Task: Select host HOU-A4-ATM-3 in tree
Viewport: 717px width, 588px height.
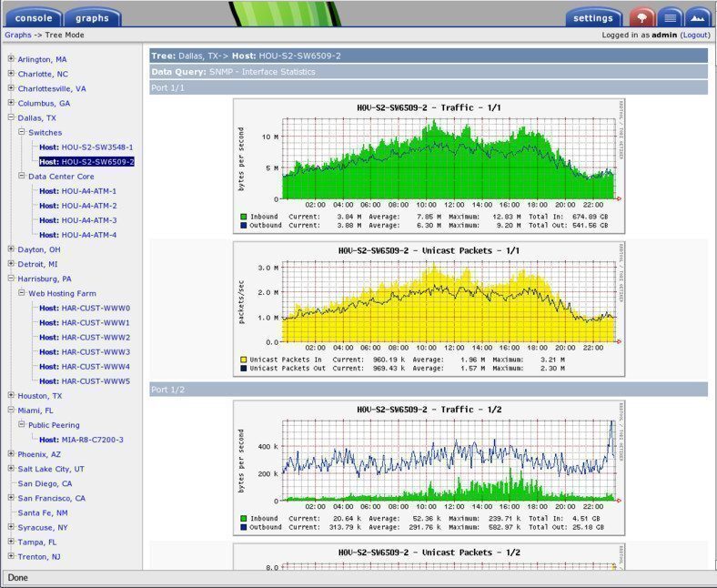Action: pyautogui.click(x=88, y=220)
